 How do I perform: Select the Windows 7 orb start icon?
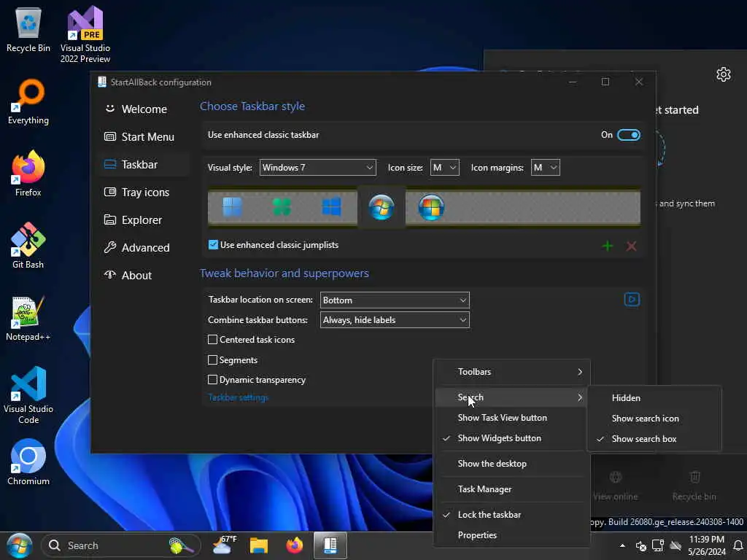point(381,207)
